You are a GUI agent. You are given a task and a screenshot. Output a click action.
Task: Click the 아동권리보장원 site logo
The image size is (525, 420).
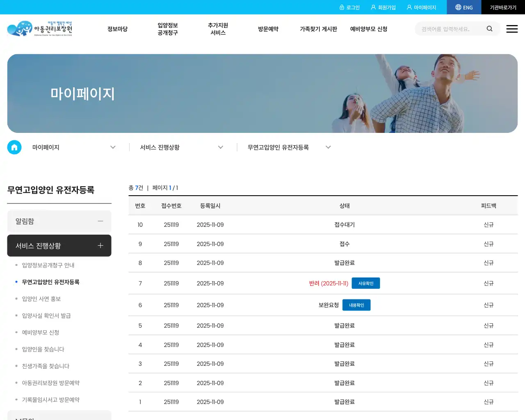coord(39,29)
